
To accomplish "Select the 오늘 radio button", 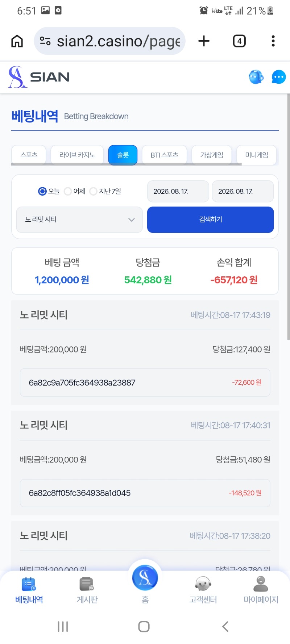I will click(x=42, y=191).
